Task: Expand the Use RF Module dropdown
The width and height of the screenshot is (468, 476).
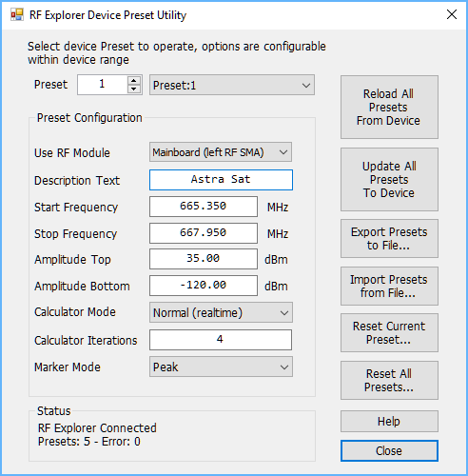Action: 221,152
